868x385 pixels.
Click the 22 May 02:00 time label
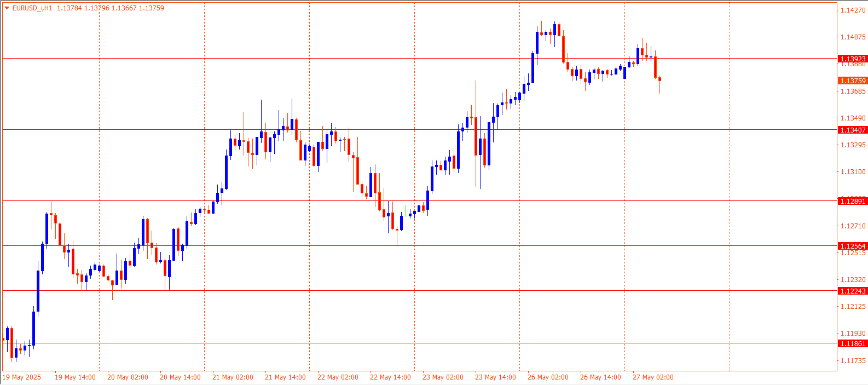pos(338,377)
